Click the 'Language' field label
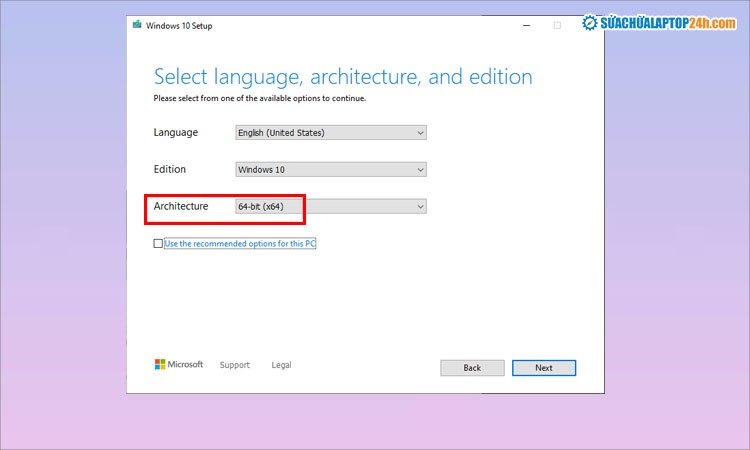 click(175, 132)
